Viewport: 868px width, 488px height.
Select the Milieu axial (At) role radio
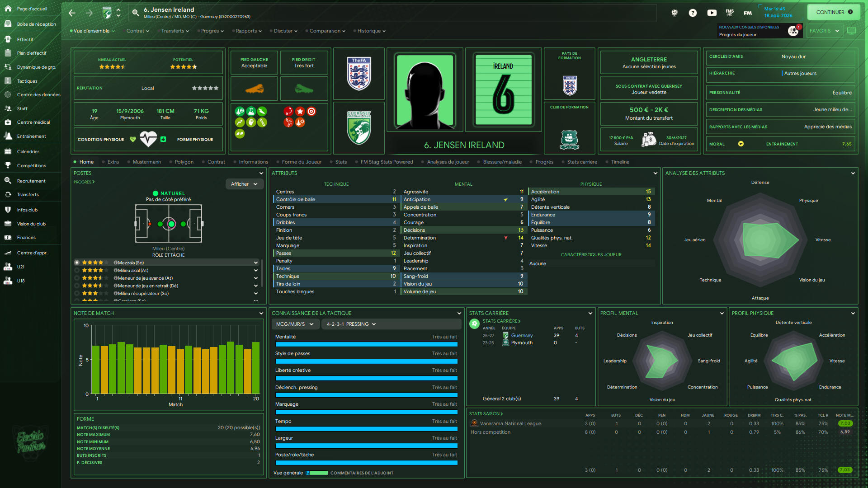click(x=77, y=270)
